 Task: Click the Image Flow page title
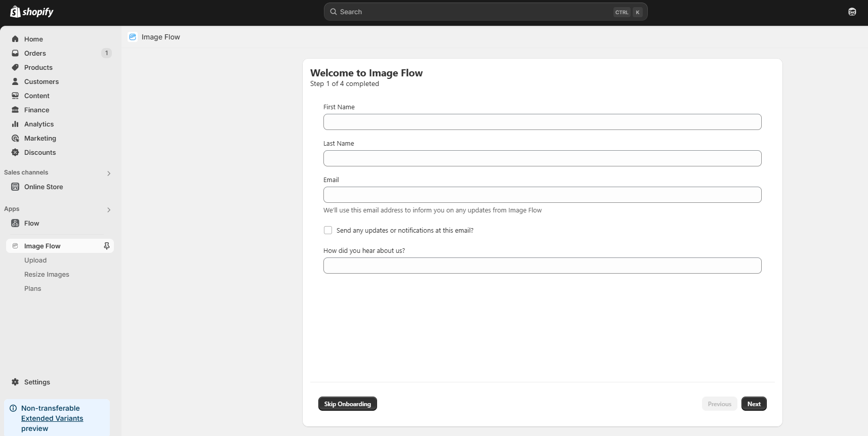161,37
